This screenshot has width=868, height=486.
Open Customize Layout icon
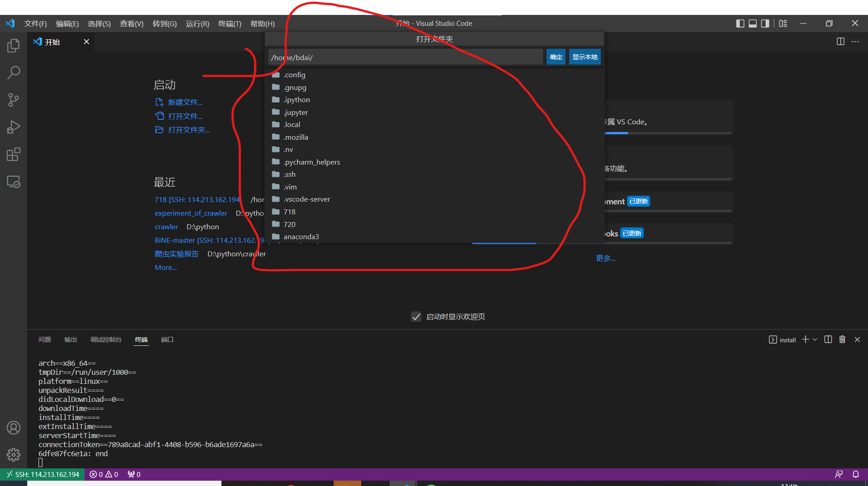783,24
